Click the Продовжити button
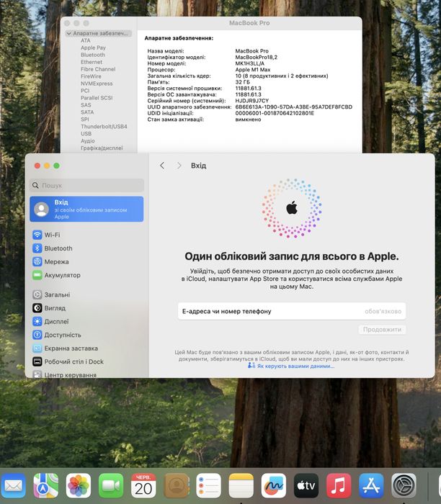The image size is (441, 504). click(x=382, y=330)
